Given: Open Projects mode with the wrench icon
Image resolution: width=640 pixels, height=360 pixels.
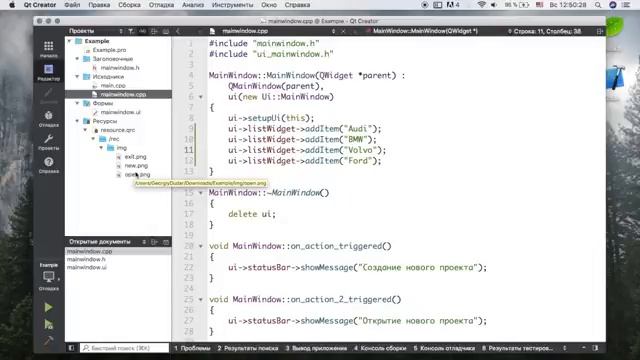Looking at the screenshot, I should pyautogui.click(x=49, y=142).
